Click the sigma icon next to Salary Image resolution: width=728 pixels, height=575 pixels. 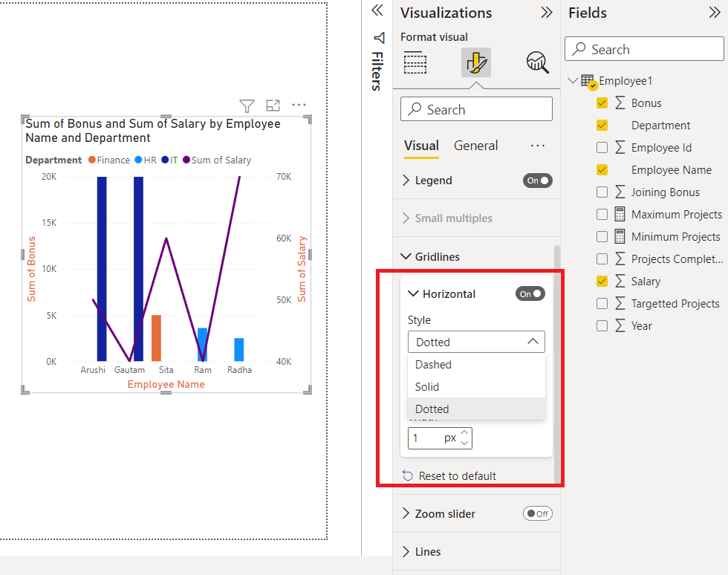click(x=620, y=281)
